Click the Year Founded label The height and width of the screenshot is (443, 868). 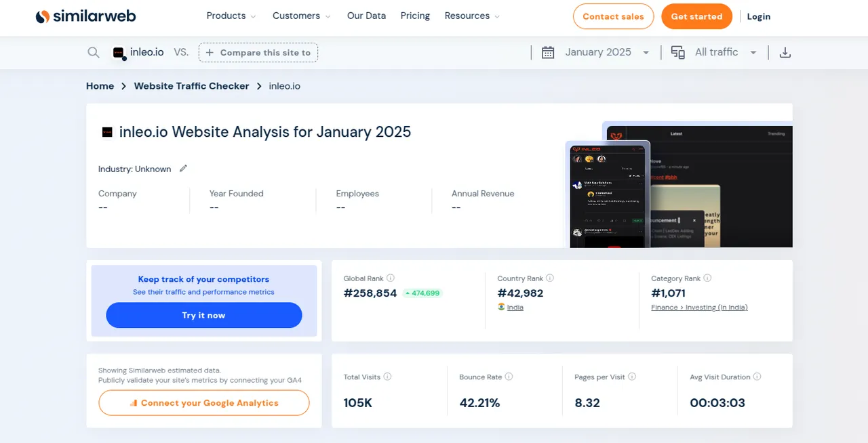click(236, 193)
